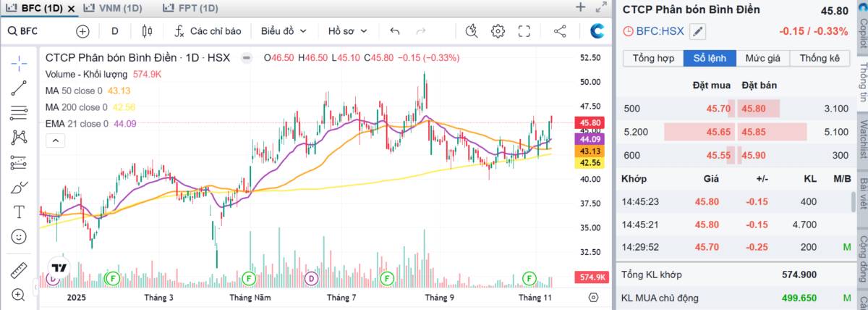Choose the Text annotation tool
The height and width of the screenshot is (310, 868).
19,211
